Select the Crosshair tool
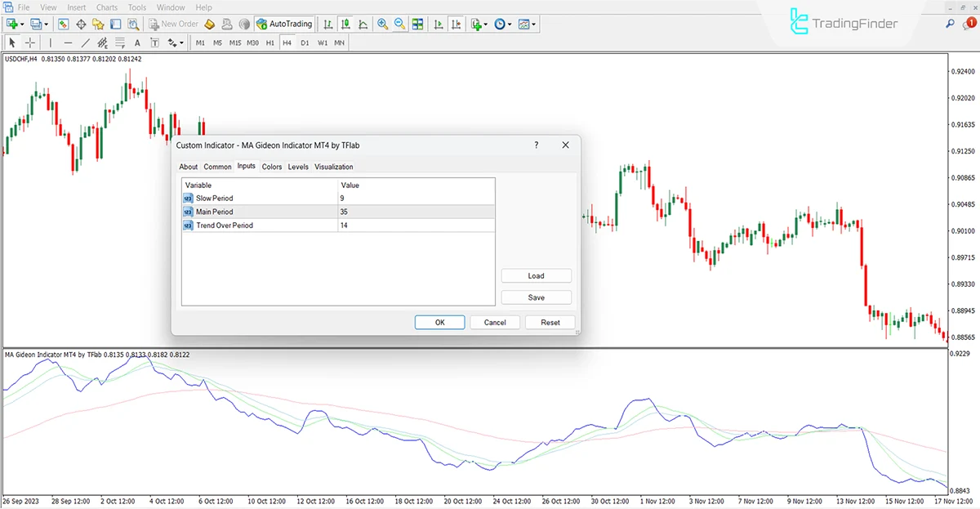The image size is (980, 509). (30, 42)
